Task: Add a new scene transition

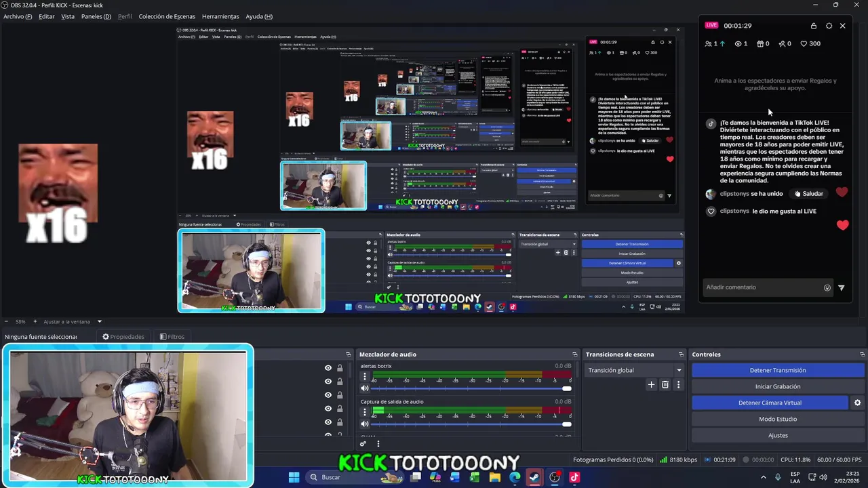Action: coord(651,384)
